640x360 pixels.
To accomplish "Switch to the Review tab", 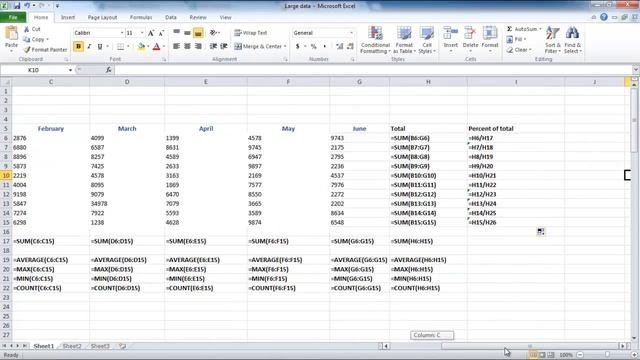I will pyautogui.click(x=198, y=18).
